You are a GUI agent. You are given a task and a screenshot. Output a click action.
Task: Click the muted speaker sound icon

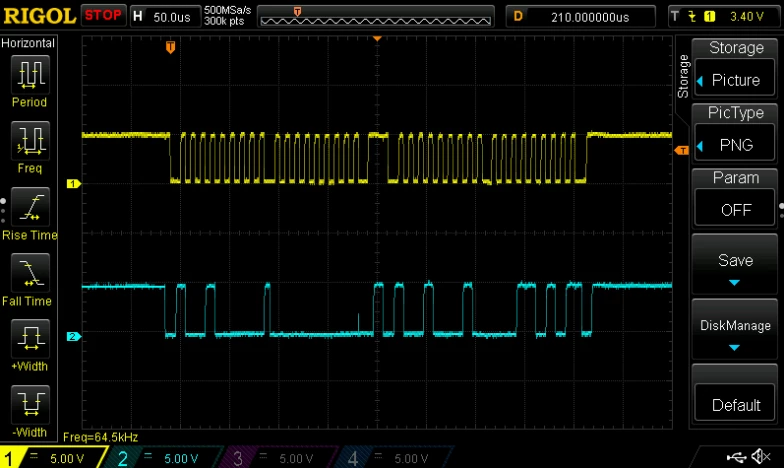point(762,456)
